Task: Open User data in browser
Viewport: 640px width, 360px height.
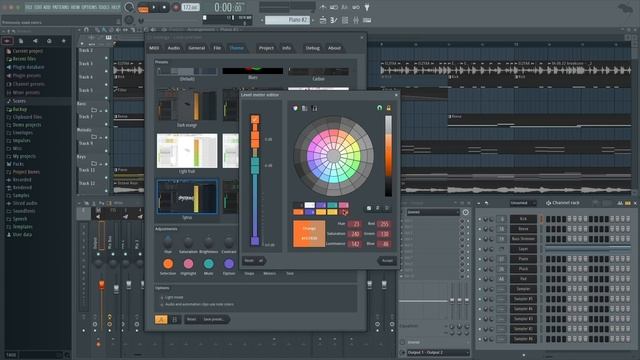Action: 22,234
